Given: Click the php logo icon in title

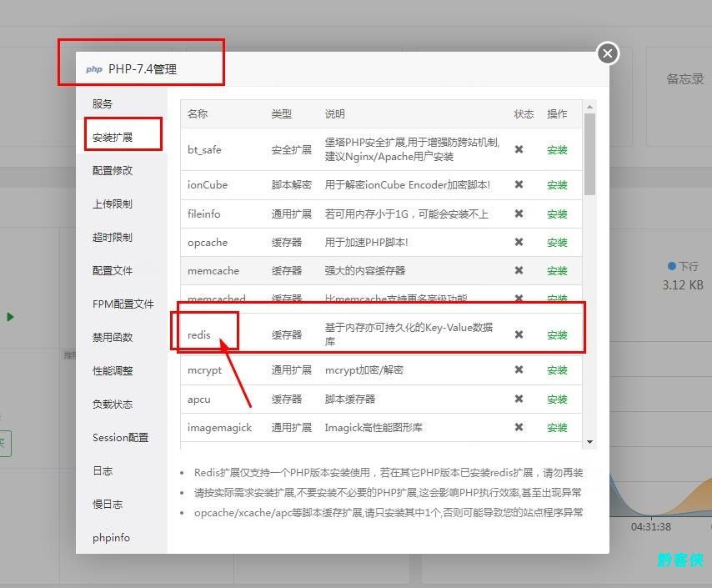Looking at the screenshot, I should (94, 69).
